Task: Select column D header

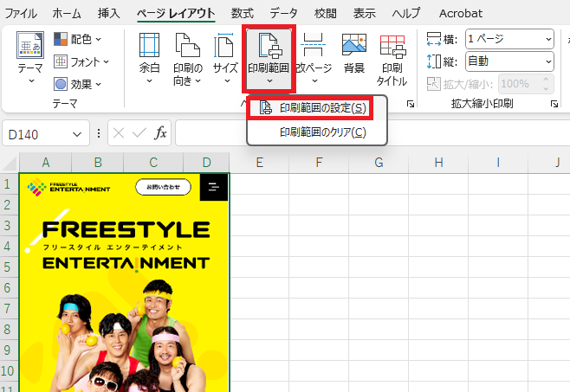Action: point(206,163)
